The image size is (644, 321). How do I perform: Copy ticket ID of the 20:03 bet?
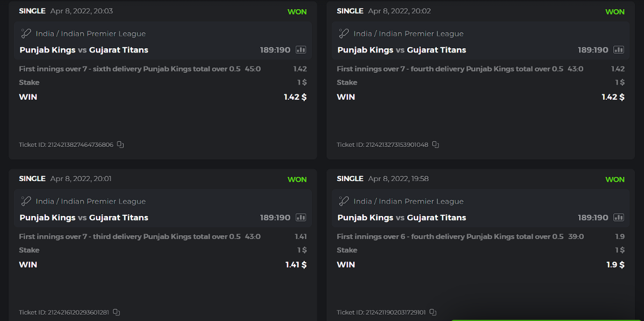120,145
